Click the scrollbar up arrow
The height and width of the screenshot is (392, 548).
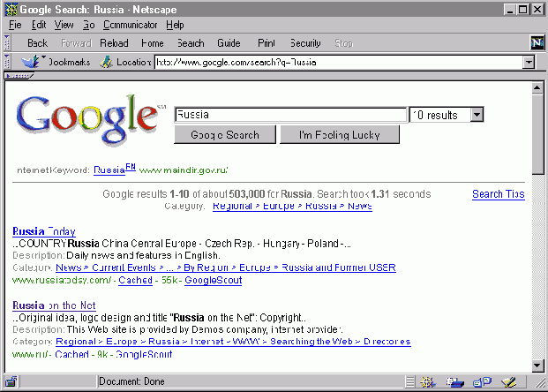(x=537, y=87)
